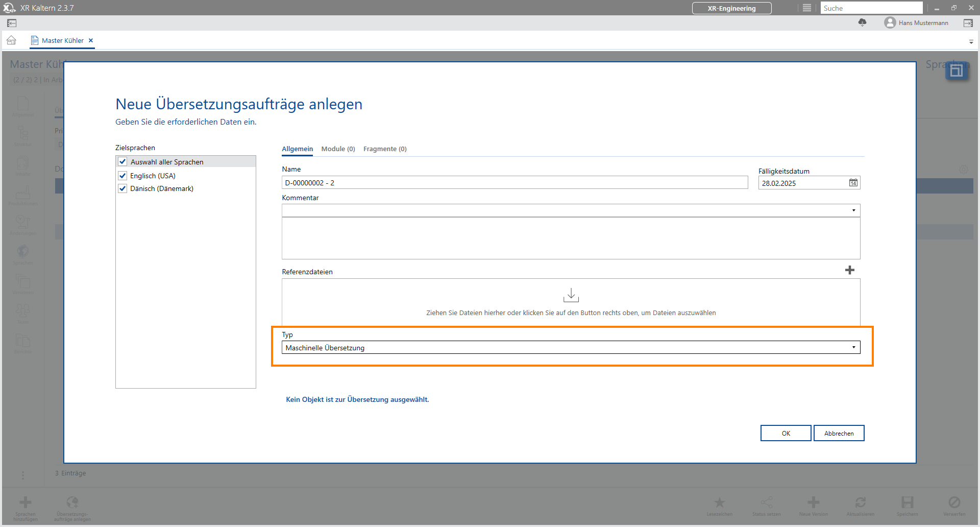Viewport: 980px width, 527px height.
Task: Add a reference file with the plus icon
Action: coord(850,270)
